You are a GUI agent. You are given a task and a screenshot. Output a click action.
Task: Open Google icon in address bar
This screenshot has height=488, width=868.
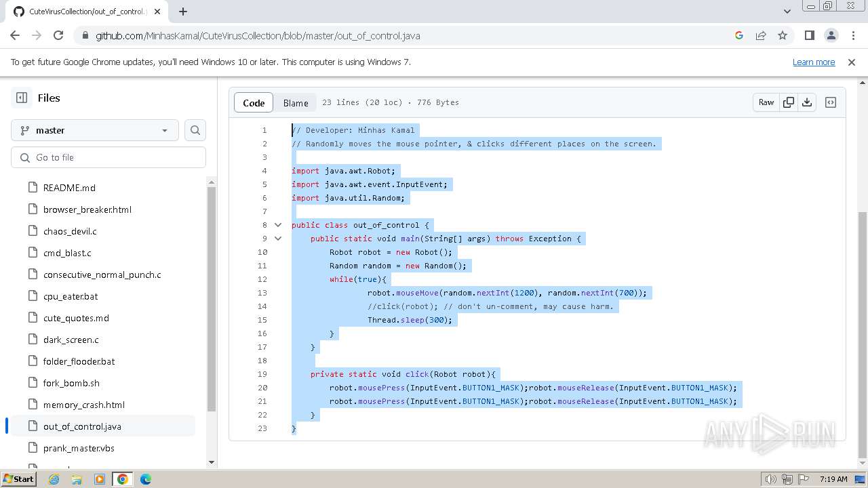coord(739,35)
